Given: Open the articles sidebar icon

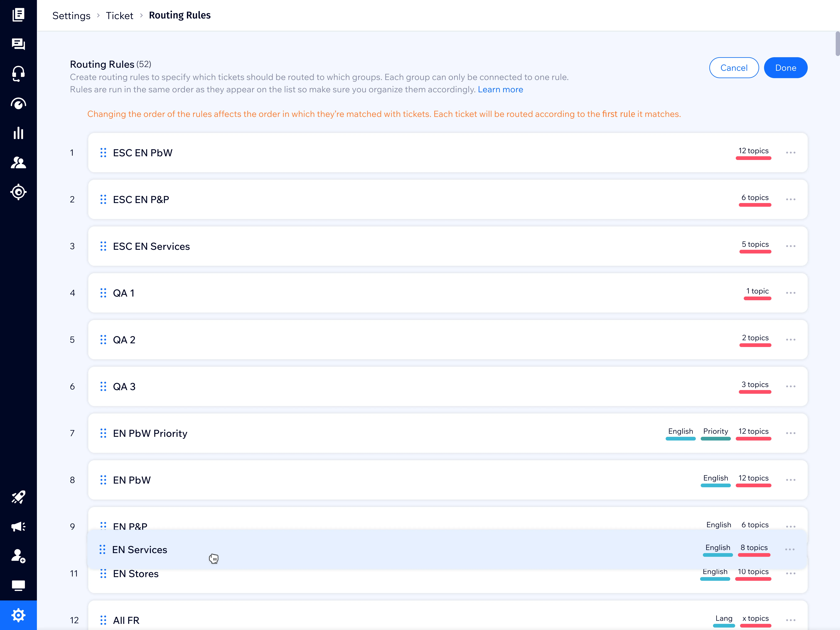Looking at the screenshot, I should pyautogui.click(x=18, y=15).
